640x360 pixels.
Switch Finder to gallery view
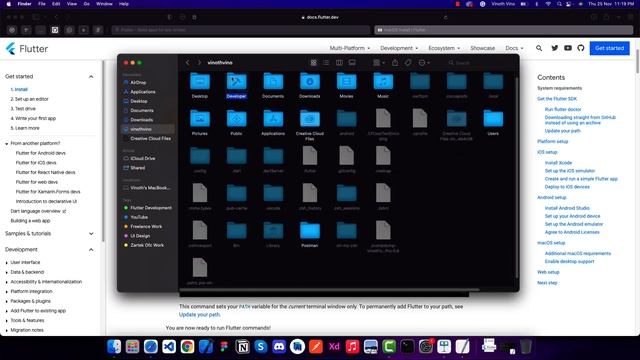pyautogui.click(x=352, y=63)
